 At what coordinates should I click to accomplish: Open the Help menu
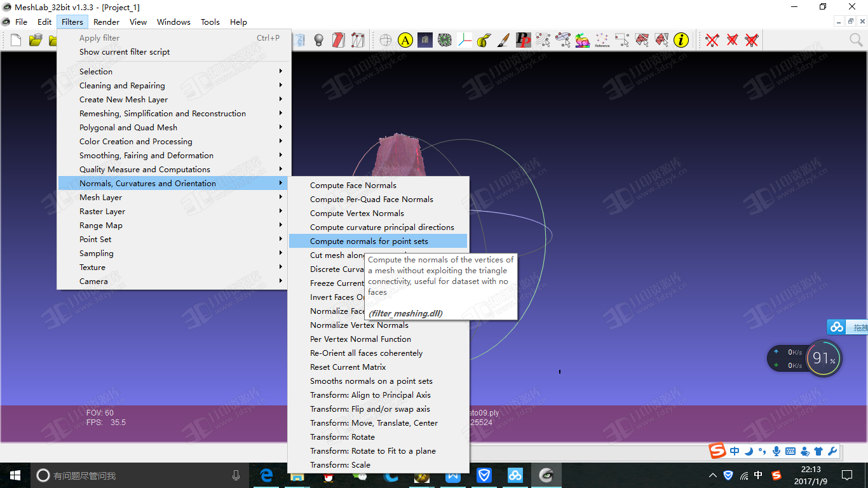[x=238, y=22]
